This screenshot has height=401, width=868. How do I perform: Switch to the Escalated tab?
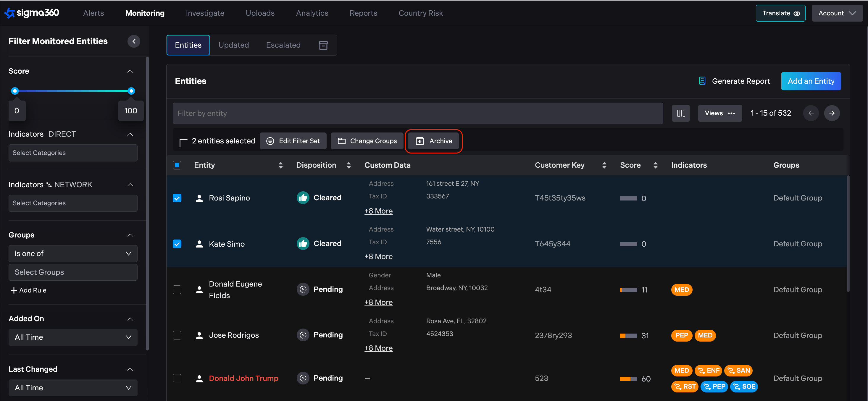(283, 45)
